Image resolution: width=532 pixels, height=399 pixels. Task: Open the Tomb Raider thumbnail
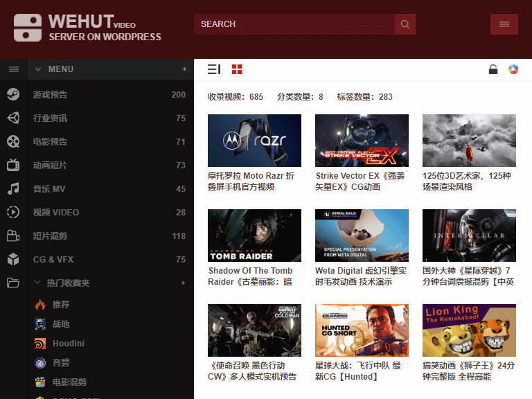point(254,236)
